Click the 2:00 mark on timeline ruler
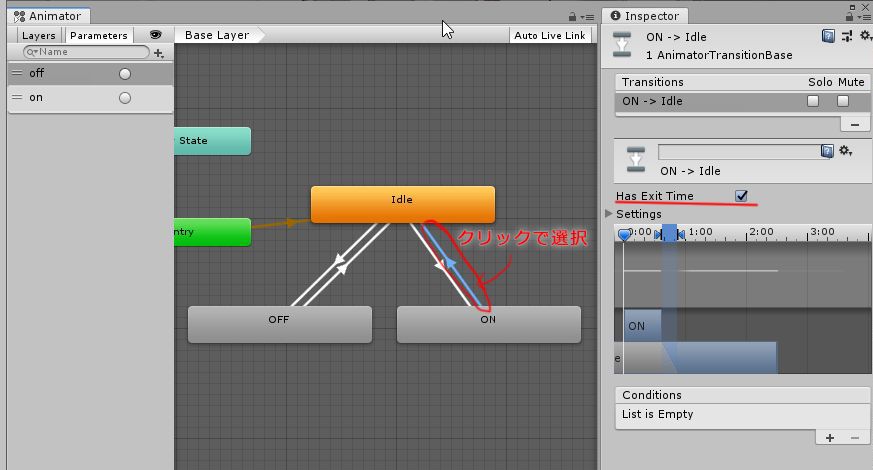This screenshot has height=470, width=873. pyautogui.click(x=761, y=232)
